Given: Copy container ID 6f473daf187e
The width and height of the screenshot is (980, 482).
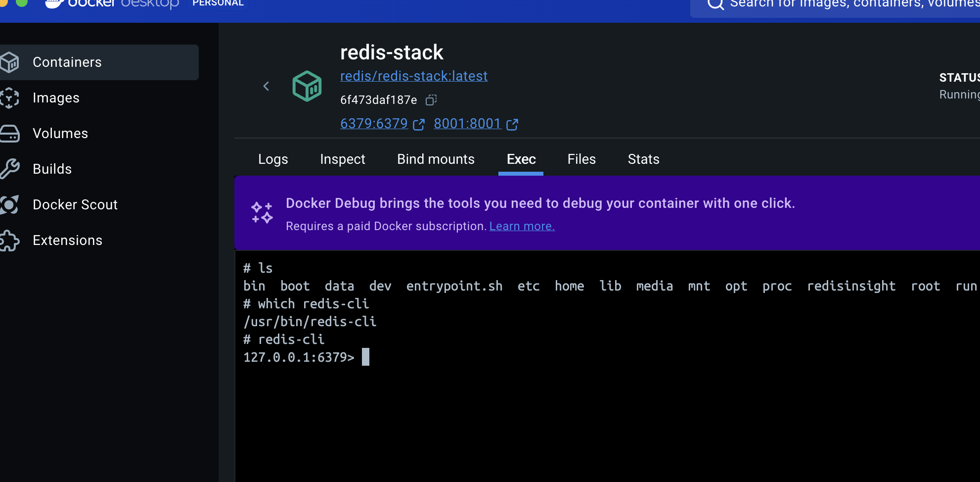Looking at the screenshot, I should pyautogui.click(x=431, y=100).
